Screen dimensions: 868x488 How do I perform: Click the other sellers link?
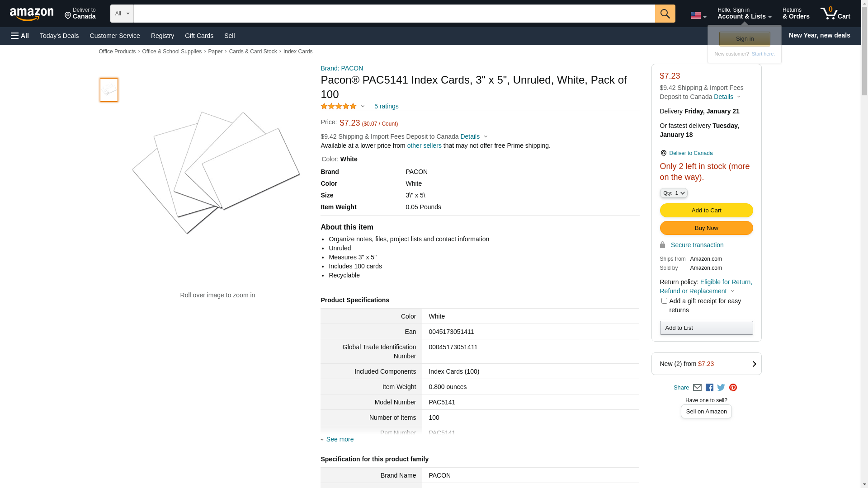tap(424, 145)
